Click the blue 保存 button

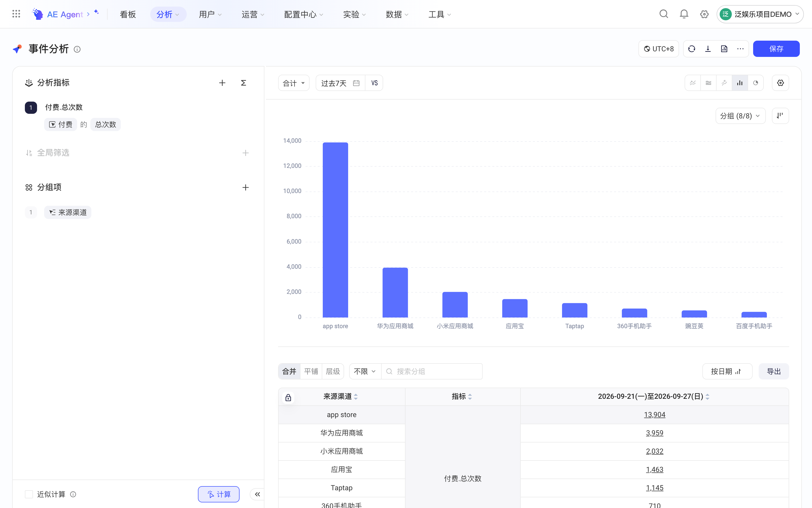pyautogui.click(x=776, y=49)
